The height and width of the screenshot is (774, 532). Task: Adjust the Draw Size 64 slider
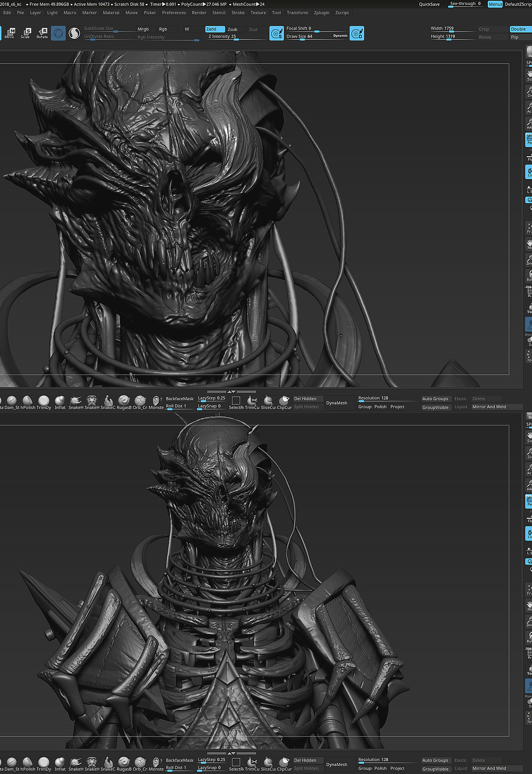[x=309, y=36]
